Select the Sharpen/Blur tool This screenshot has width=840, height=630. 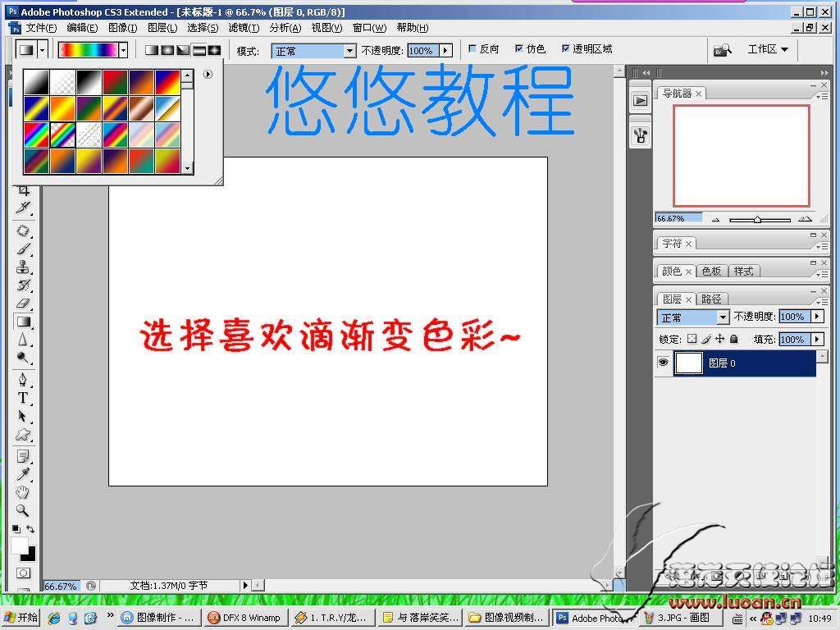click(x=23, y=340)
